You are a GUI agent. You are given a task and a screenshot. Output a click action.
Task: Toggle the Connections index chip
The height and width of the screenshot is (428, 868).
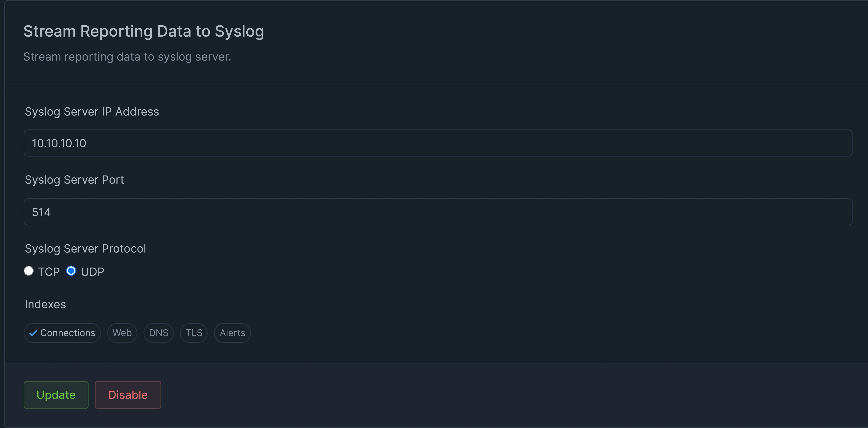coord(62,333)
